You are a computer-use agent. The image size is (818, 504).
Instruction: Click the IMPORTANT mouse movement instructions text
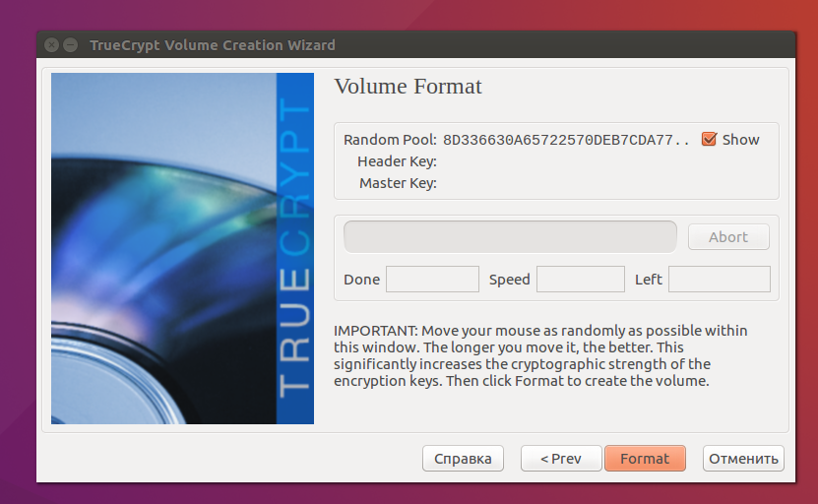(541, 354)
